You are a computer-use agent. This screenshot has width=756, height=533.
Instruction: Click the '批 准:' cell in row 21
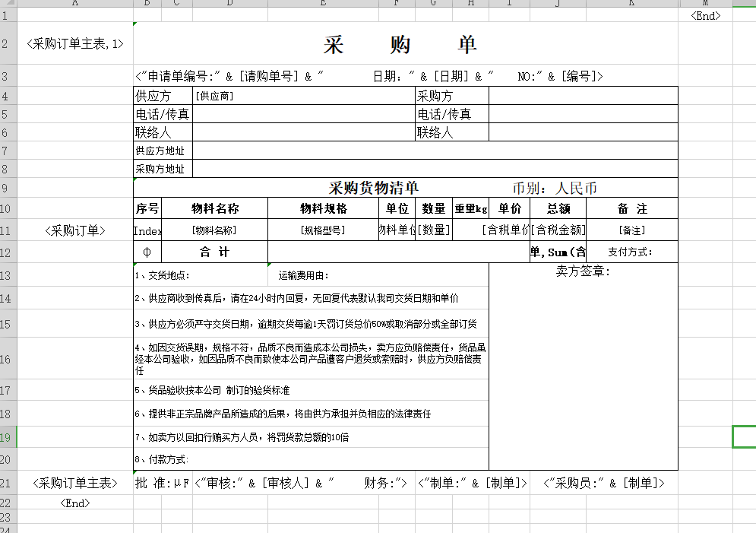163,483
